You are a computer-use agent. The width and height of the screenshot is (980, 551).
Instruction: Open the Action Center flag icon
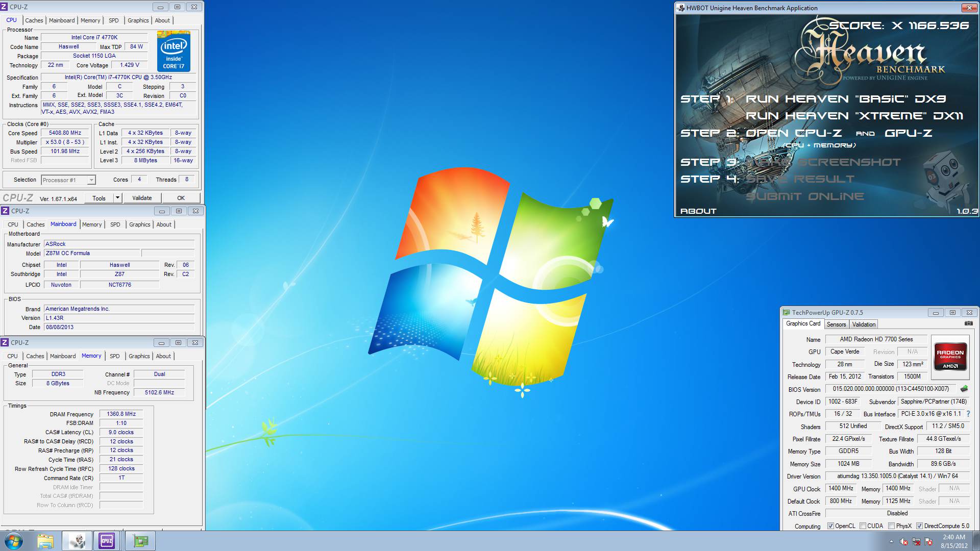[x=928, y=541]
